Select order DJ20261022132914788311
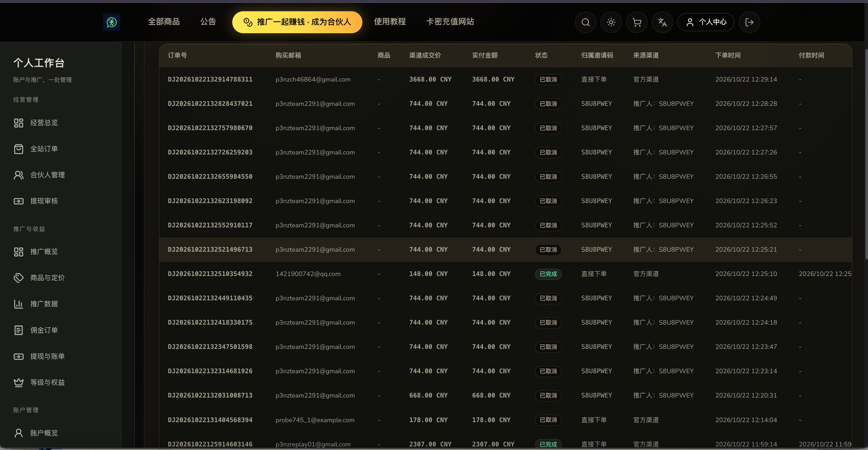Image resolution: width=868 pixels, height=450 pixels. pyautogui.click(x=210, y=79)
